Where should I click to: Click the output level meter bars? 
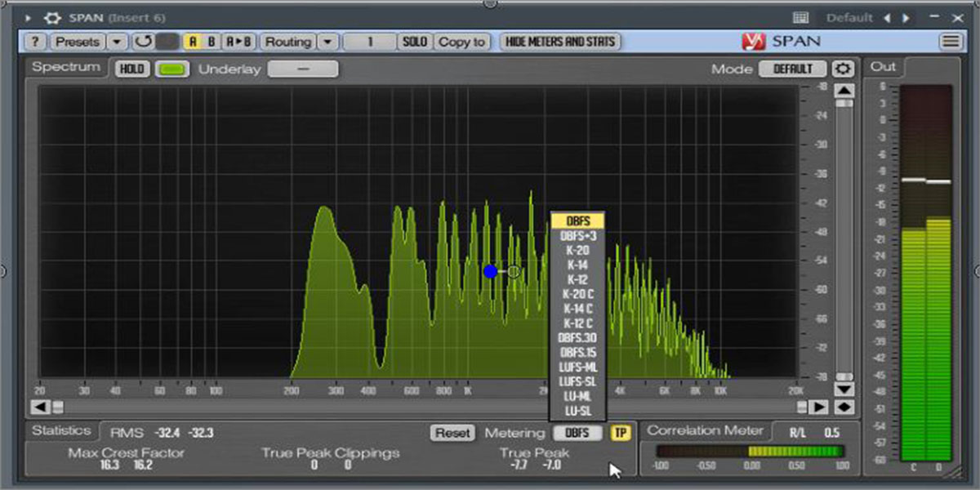(x=926, y=272)
